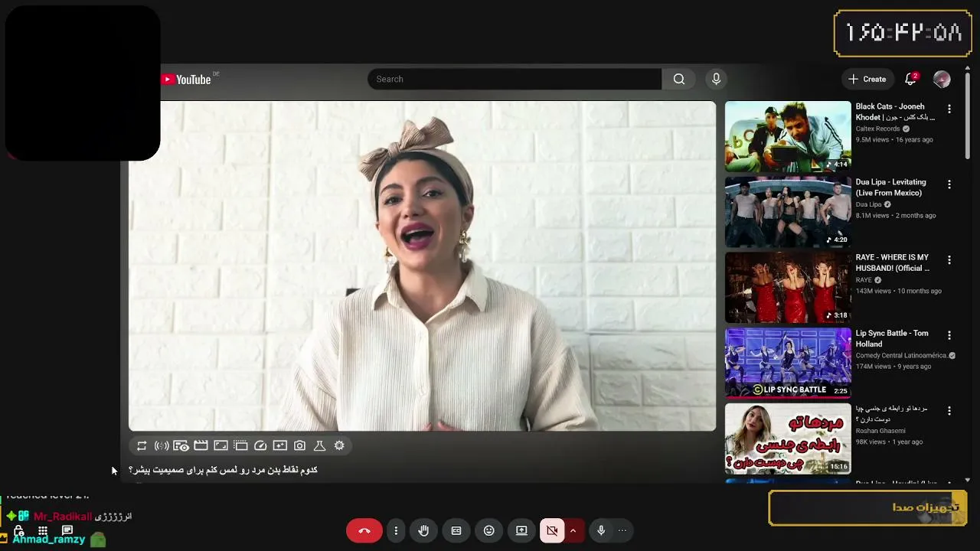Viewport: 980px width, 551px height.
Task: Click the sparkle frame icon in the toolbar
Action: coord(280,445)
